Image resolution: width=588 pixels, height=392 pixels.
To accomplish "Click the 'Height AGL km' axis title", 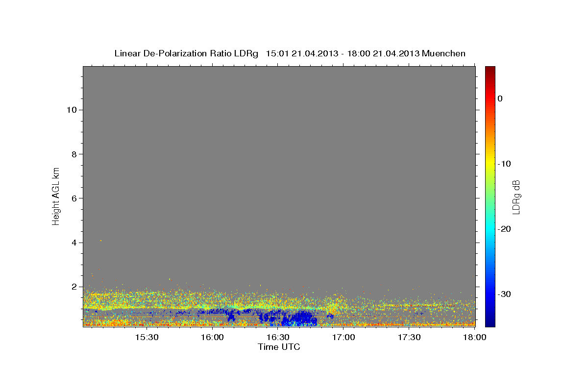I will pos(56,196).
